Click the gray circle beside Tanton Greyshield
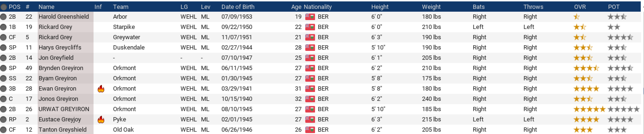 pyautogui.click(x=3, y=130)
